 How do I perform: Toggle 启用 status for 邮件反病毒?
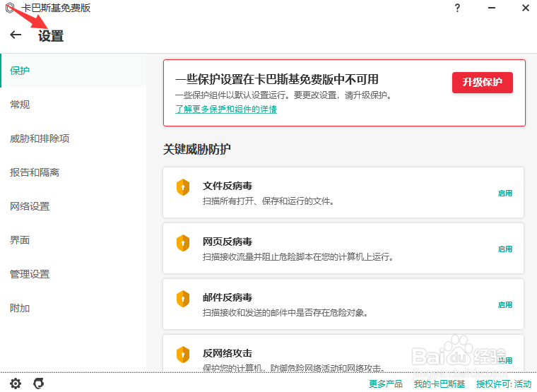pos(504,304)
